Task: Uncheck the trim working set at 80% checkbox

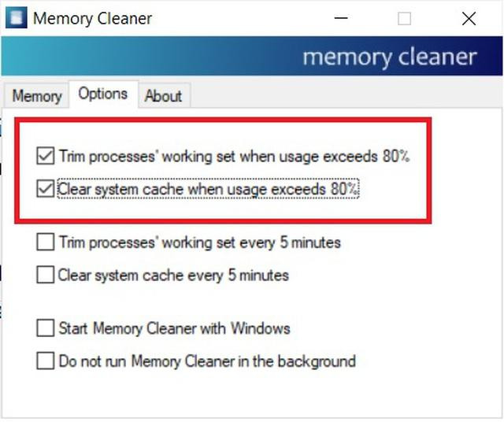Action: (45, 157)
